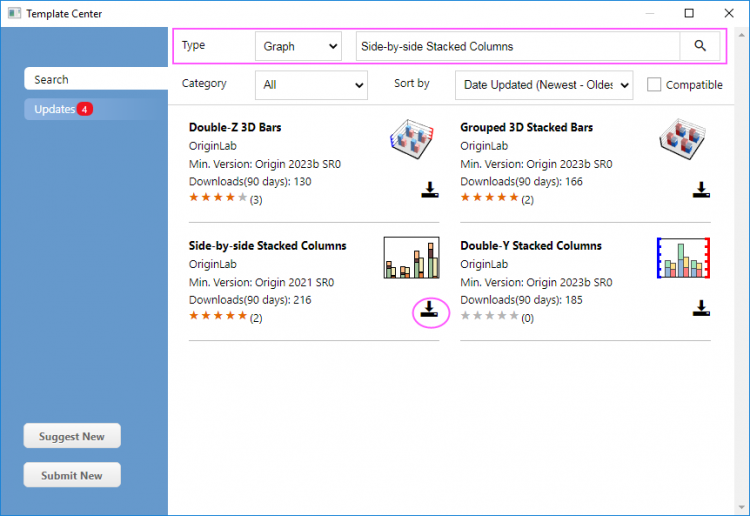Open Side-by-side Stacked Columns preview thumbnail

tap(411, 257)
